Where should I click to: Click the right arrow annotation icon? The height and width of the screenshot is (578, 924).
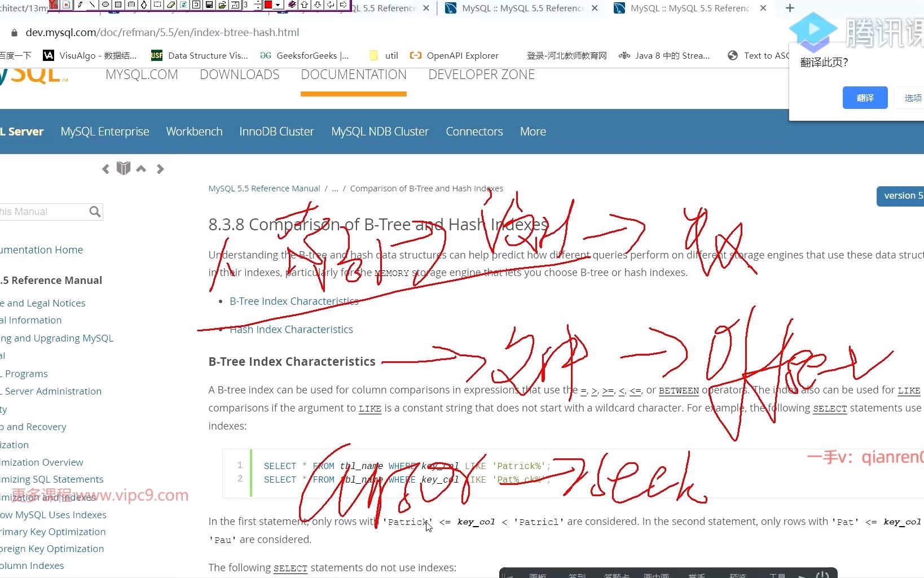(x=343, y=5)
